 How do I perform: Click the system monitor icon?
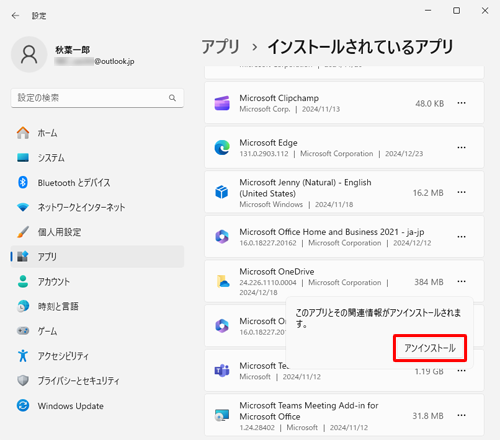[x=23, y=157]
